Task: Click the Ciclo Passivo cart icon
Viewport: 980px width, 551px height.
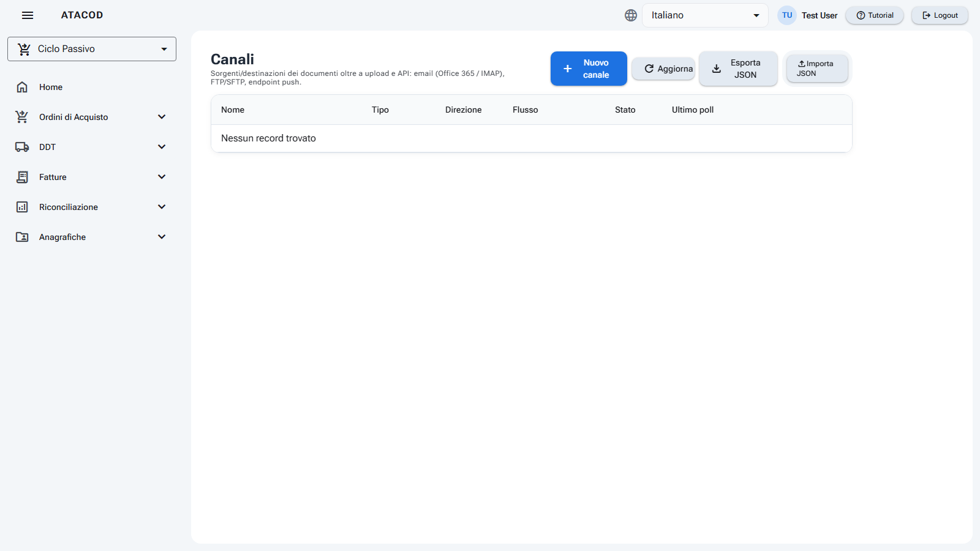Action: pyautogui.click(x=24, y=49)
